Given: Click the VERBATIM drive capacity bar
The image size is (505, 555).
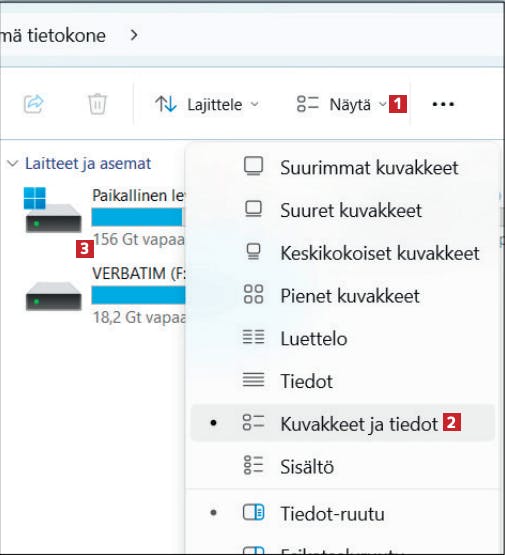Looking at the screenshot, I should 138,295.
